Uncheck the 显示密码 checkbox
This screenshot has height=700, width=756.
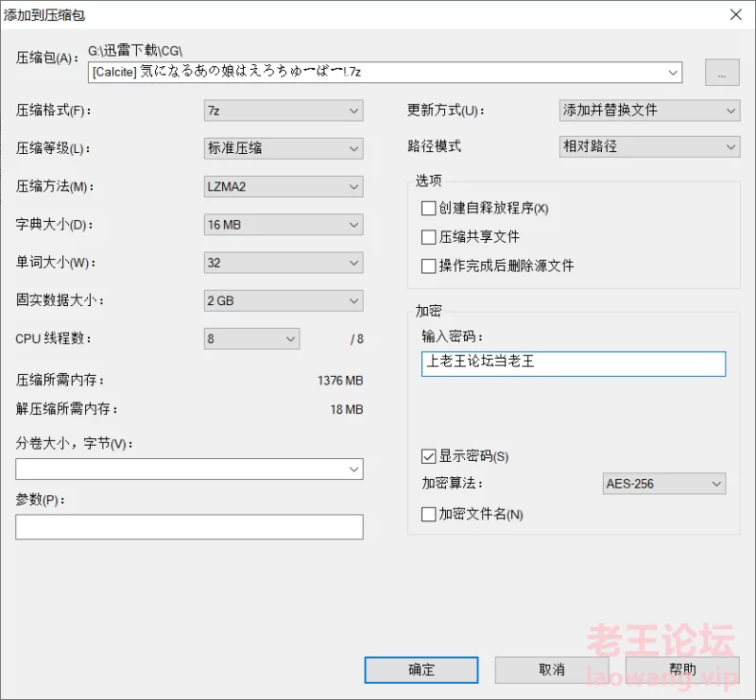click(x=429, y=456)
